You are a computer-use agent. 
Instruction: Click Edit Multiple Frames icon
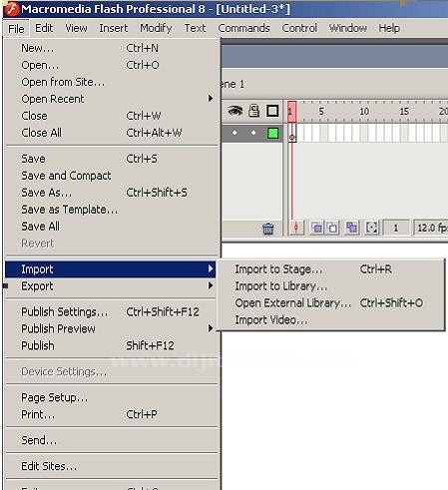[352, 228]
